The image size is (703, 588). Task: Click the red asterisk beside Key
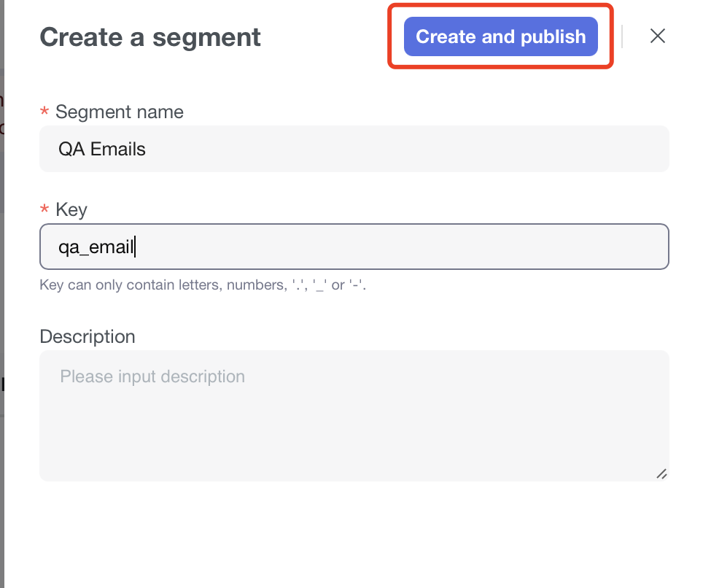[44, 210]
